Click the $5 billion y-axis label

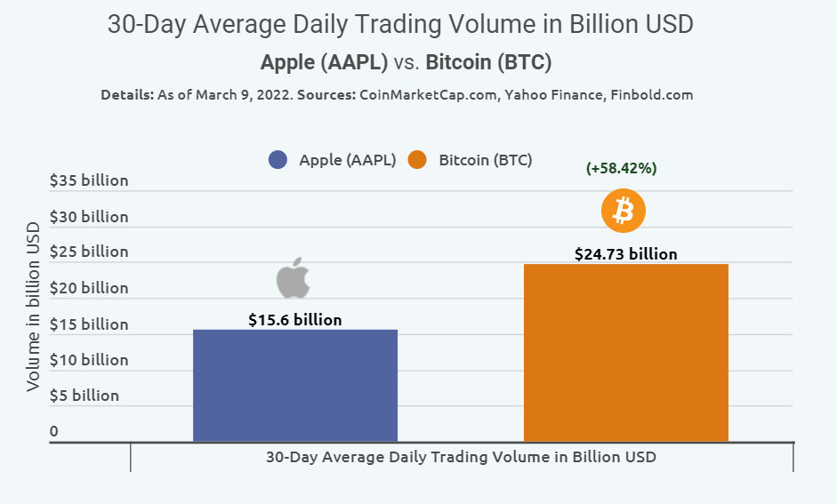pos(85,396)
